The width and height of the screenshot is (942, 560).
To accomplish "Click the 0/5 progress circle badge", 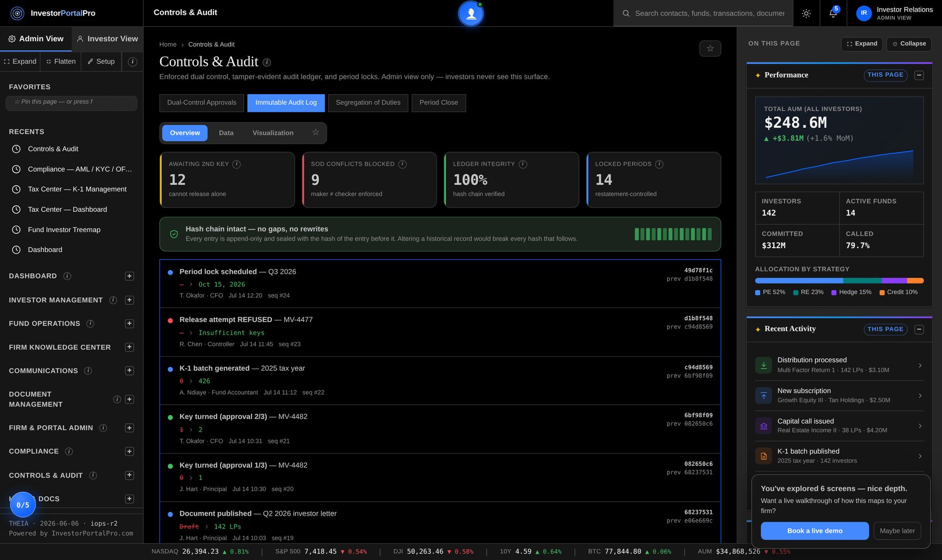I will 23,504.
